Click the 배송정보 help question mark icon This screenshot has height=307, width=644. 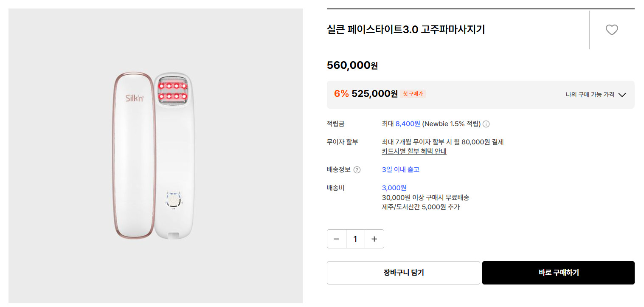pyautogui.click(x=357, y=169)
